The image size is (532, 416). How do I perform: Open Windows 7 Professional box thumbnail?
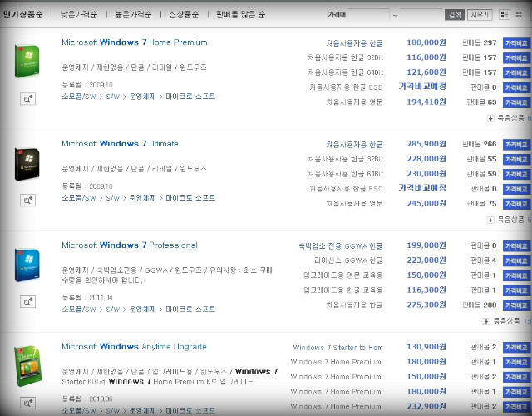27,265
